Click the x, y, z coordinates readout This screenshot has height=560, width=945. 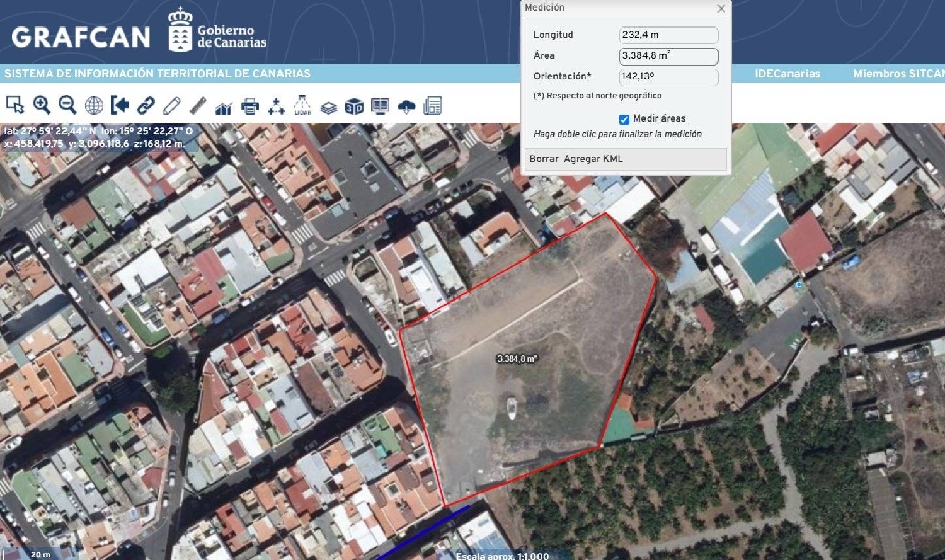coord(94,144)
